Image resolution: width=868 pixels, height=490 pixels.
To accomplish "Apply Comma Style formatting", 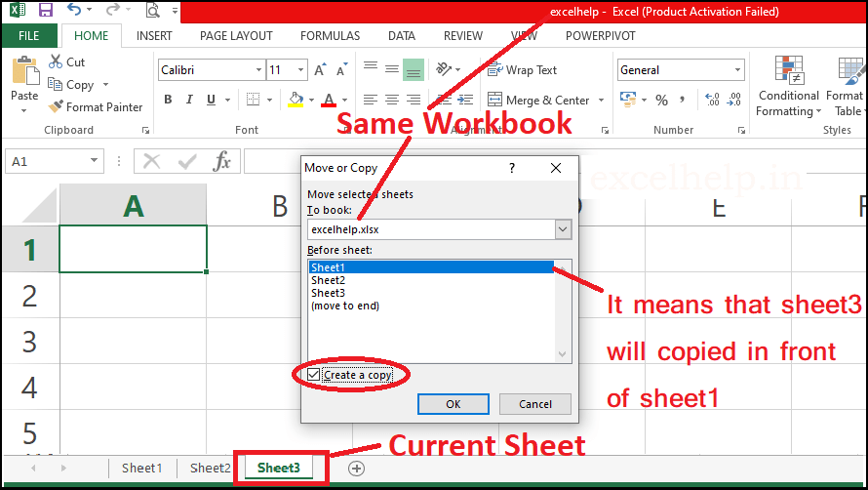I will [x=683, y=100].
